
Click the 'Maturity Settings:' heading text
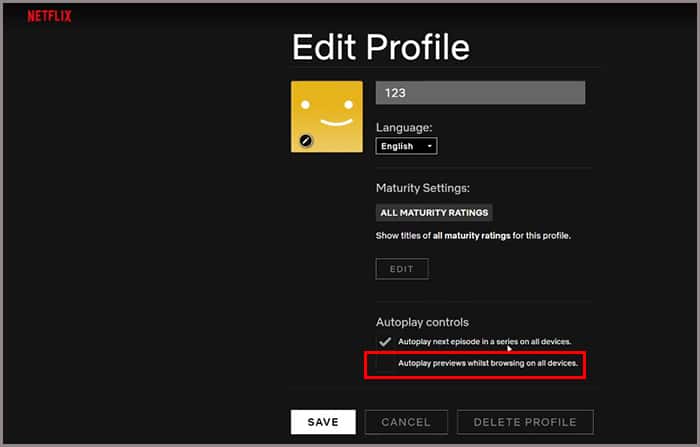(423, 188)
